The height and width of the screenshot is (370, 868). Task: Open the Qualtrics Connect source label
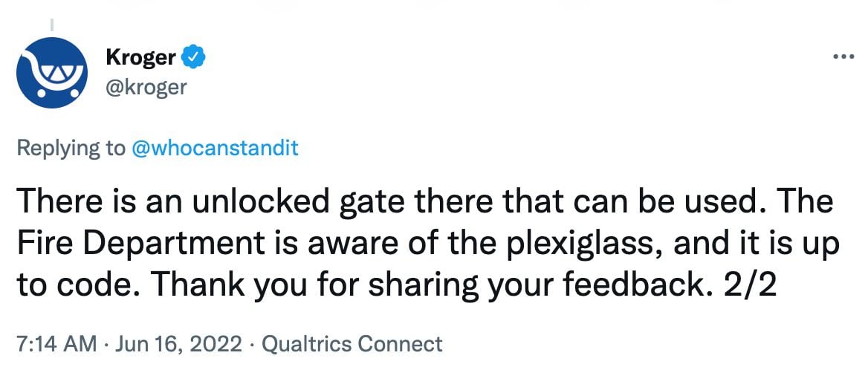click(x=354, y=343)
